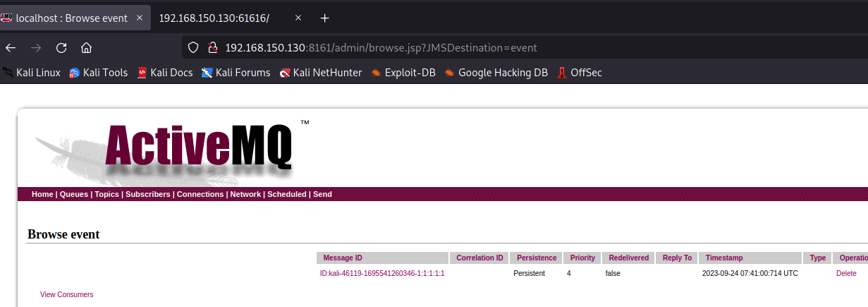Open Subscribers in ActiveMQ menu

(147, 194)
